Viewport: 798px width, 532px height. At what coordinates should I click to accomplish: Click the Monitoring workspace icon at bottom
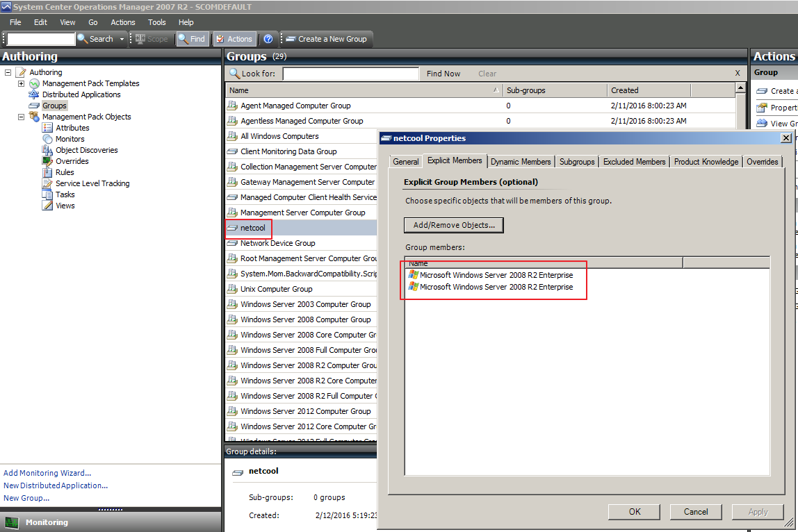click(x=11, y=523)
